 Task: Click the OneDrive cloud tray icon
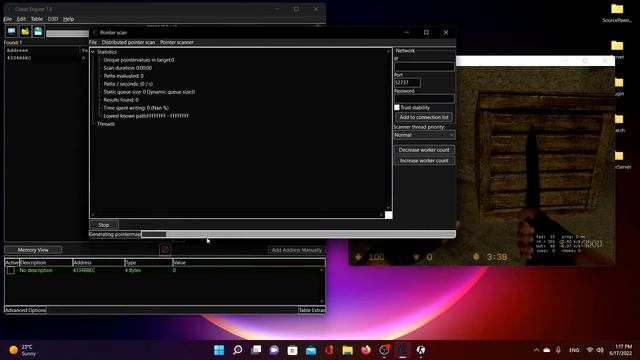(547, 350)
